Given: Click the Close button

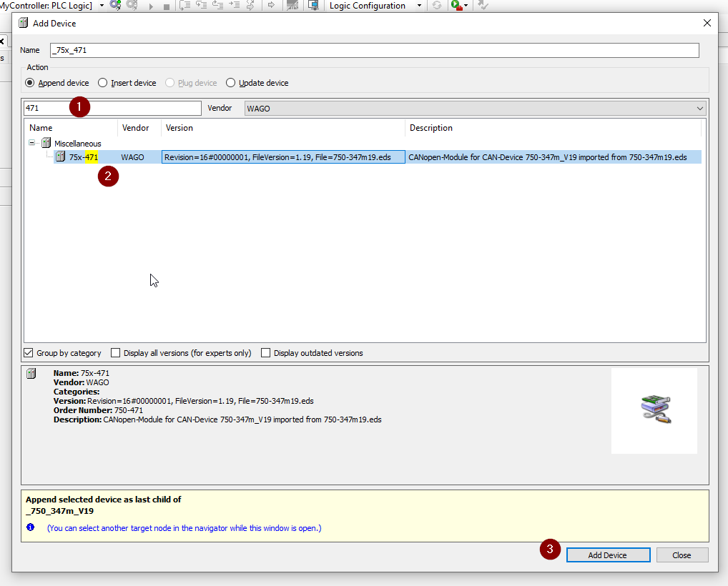Looking at the screenshot, I should pos(682,555).
